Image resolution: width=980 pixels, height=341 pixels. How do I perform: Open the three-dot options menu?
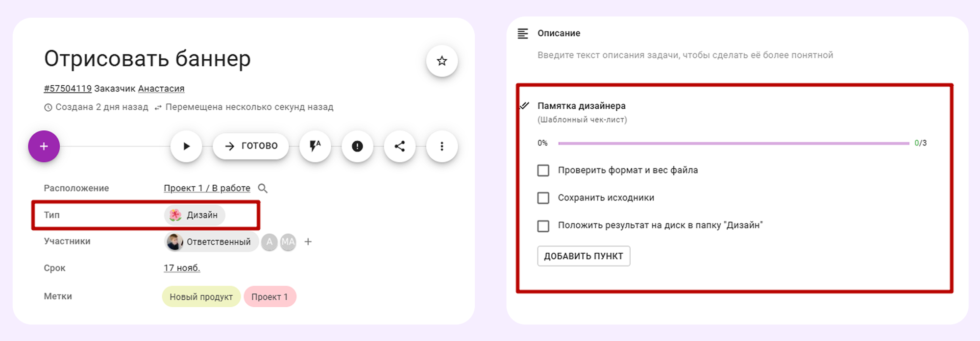tap(441, 146)
